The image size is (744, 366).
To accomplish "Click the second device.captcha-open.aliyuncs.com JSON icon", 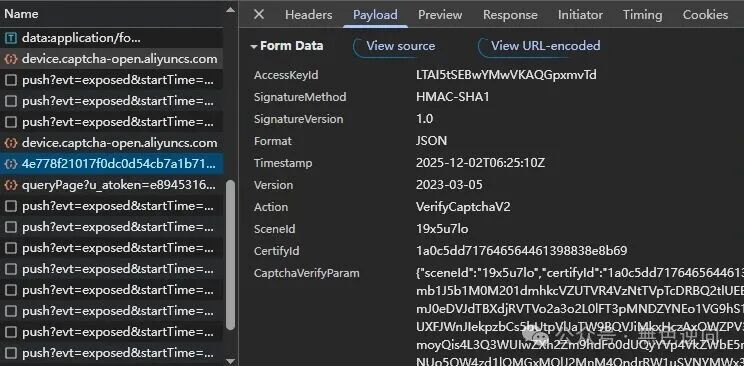I will (10, 143).
